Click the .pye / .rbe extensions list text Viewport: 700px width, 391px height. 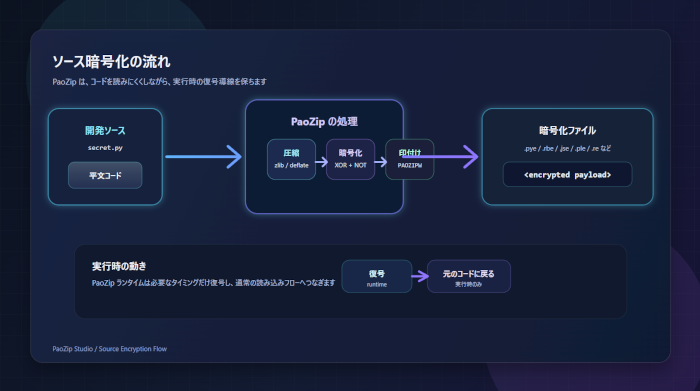pos(567,148)
